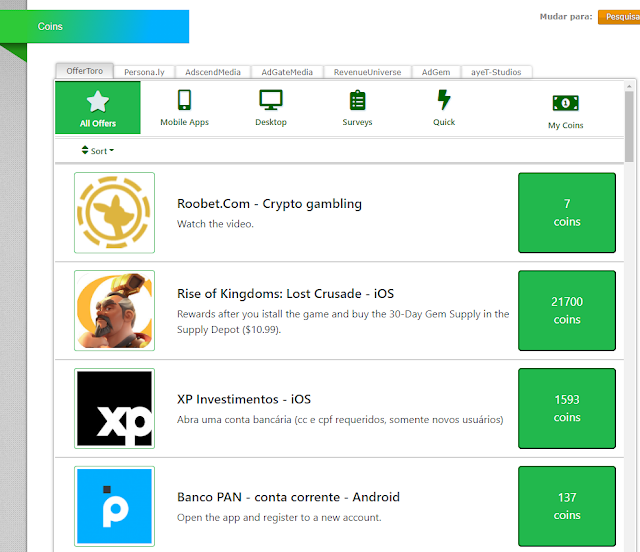Click the offer list scrollbar thumb
The height and width of the screenshot is (552, 640).
point(629,127)
